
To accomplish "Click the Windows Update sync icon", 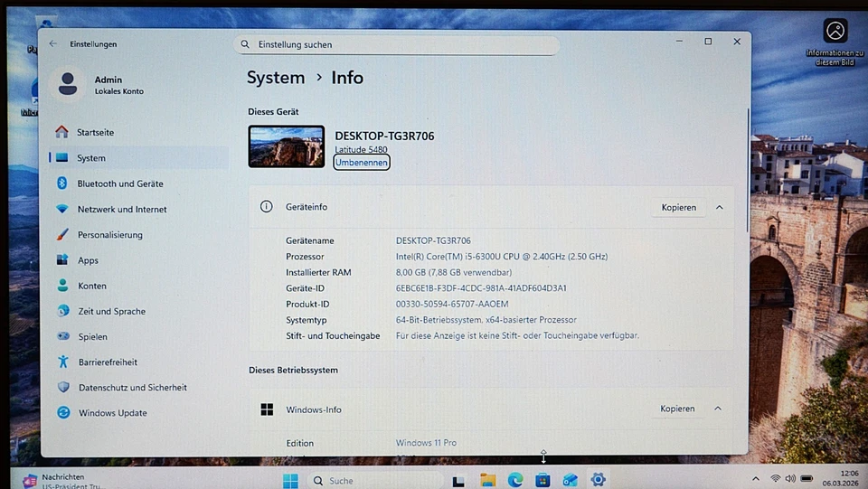I will point(63,413).
